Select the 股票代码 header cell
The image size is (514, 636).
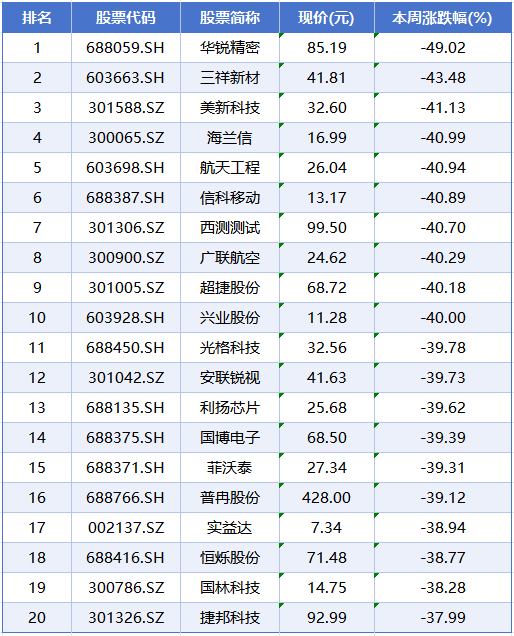126,17
